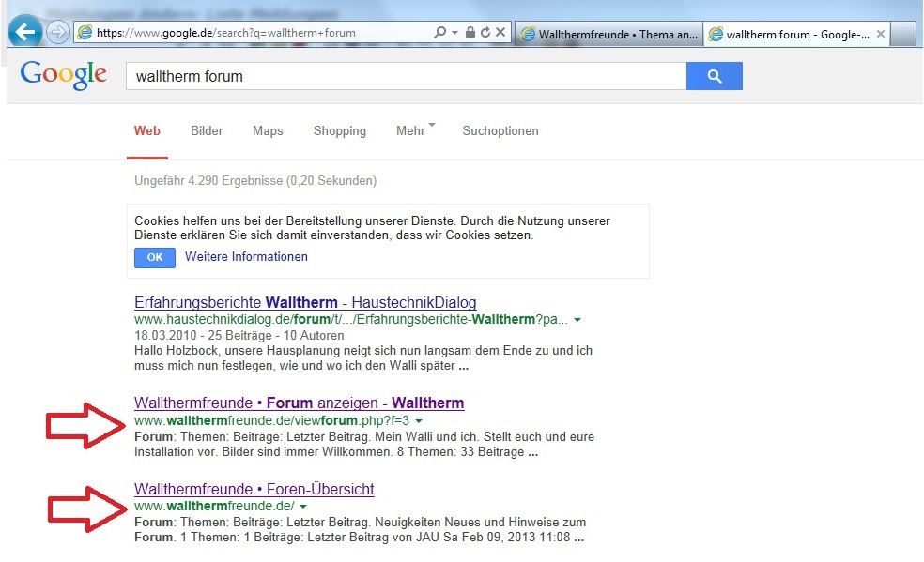Open green arrow beside wallthermfreunde.de/viewforum.php URL

(419, 421)
